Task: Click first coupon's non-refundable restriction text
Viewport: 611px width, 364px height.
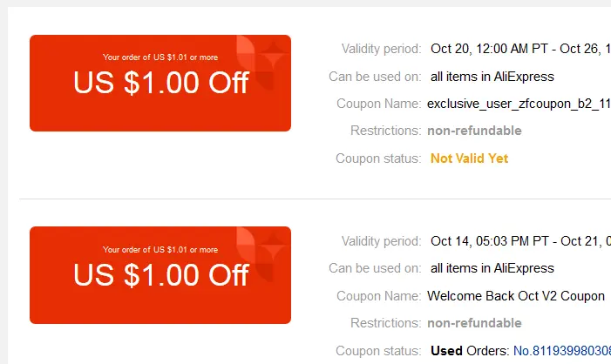Action: tap(474, 131)
